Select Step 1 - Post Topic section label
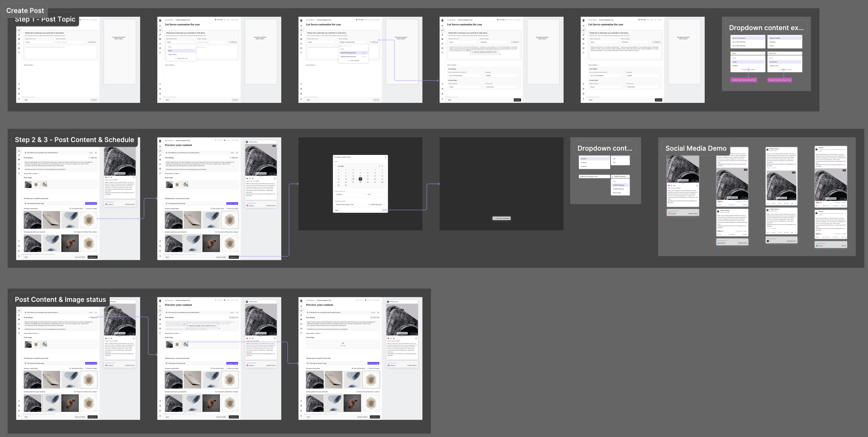This screenshot has height=437, width=868. (45, 19)
